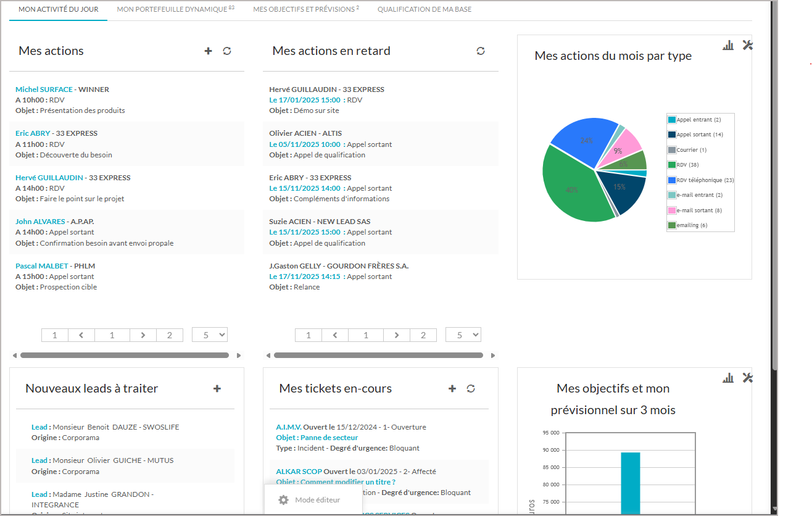Jump to page 2 of actions en retard
This screenshot has width=812, height=516.
(423, 335)
